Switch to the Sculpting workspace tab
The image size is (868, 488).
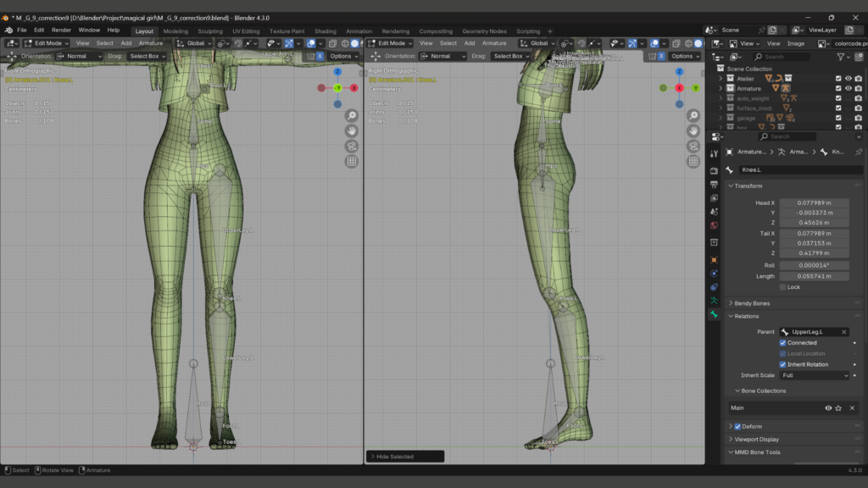[209, 31]
